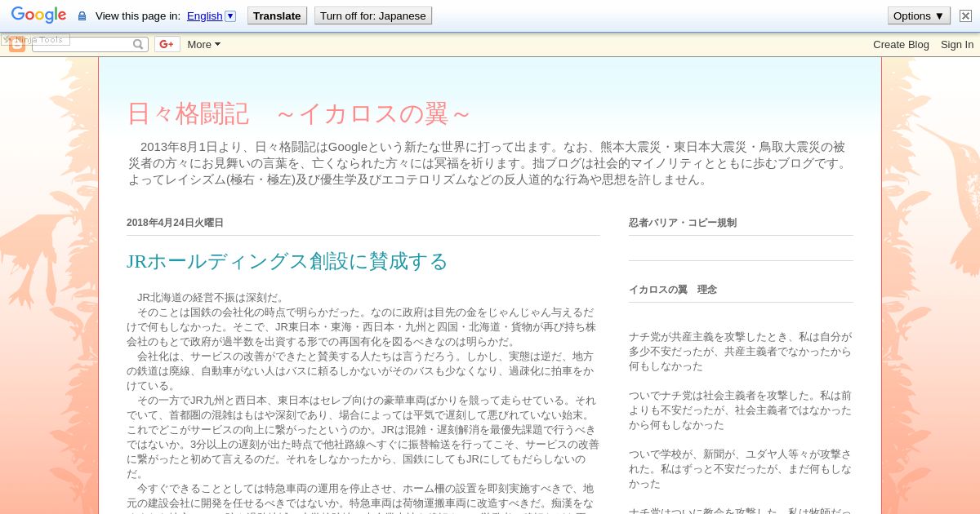This screenshot has height=514, width=980.
Task: Expand the More menu in Blogger navbar
Action: pos(203,44)
